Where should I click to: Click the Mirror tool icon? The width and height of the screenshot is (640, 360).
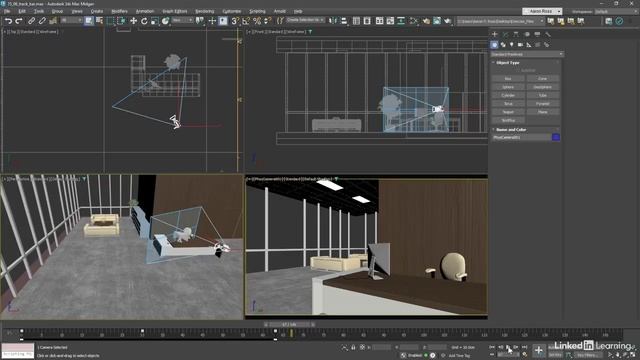pos(333,21)
